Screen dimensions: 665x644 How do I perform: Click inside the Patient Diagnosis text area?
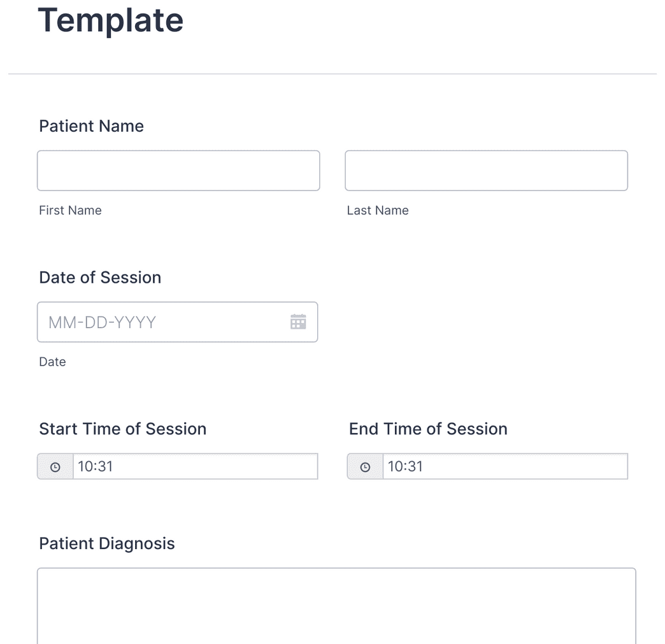coord(338,605)
